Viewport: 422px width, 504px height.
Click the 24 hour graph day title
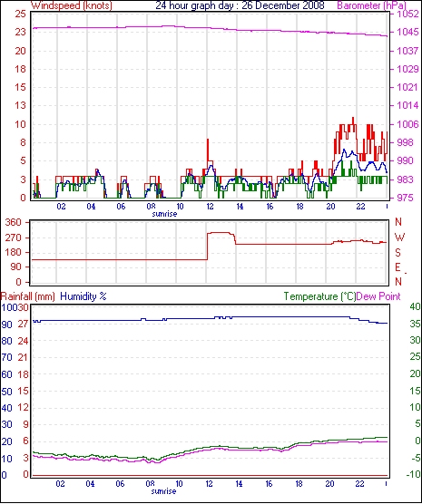tap(240, 5)
